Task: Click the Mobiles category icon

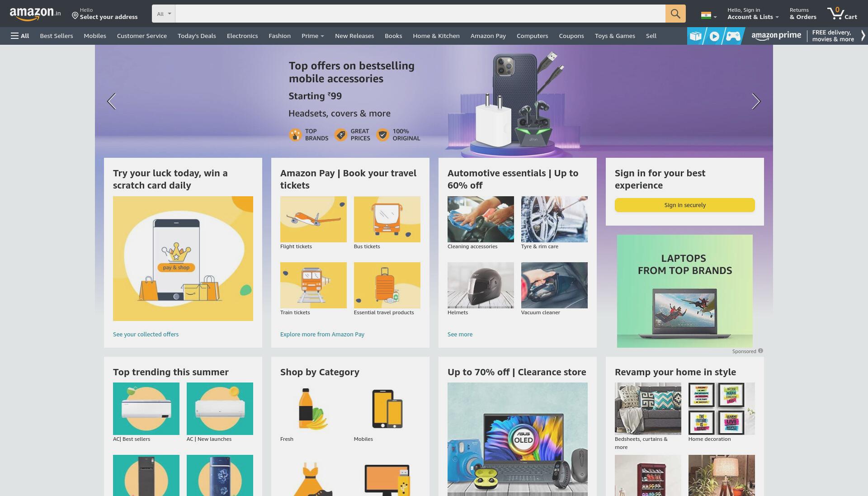Action: click(387, 409)
